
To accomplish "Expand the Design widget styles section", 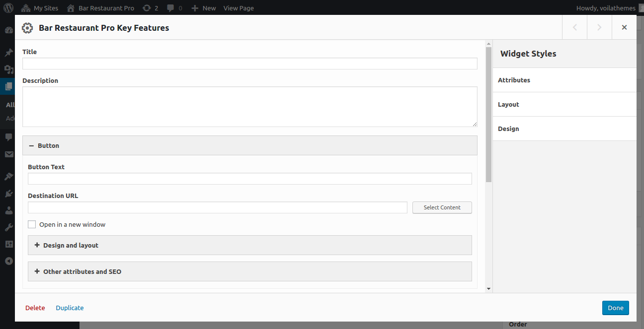I will tap(564, 129).
